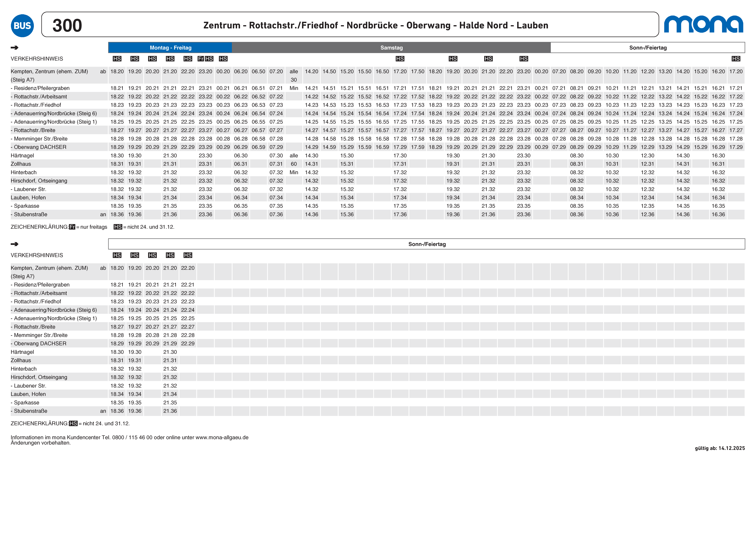Click the Fr badge in the top table's hints row

click(x=201, y=59)
